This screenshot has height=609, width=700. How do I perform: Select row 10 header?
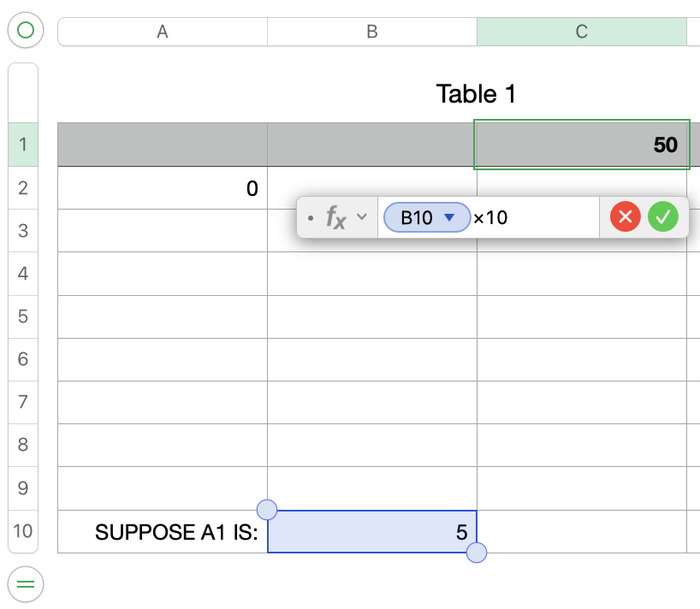click(x=23, y=531)
